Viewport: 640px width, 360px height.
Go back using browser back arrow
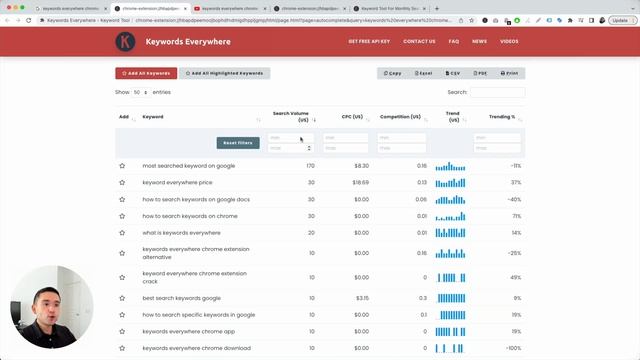[x=7, y=20]
